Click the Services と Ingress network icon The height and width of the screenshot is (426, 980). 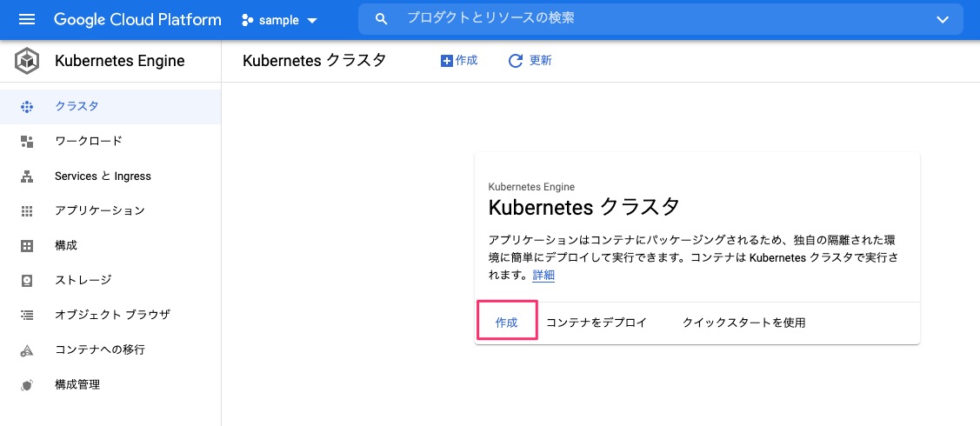[26, 176]
